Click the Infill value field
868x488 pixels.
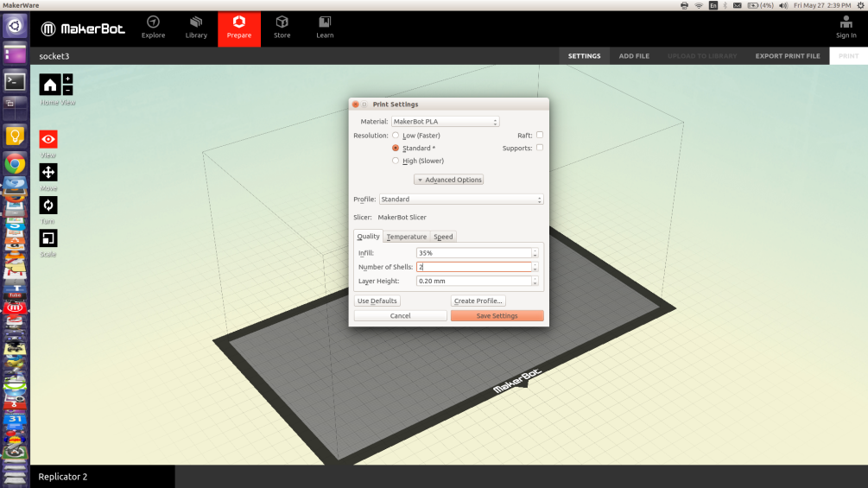click(474, 253)
